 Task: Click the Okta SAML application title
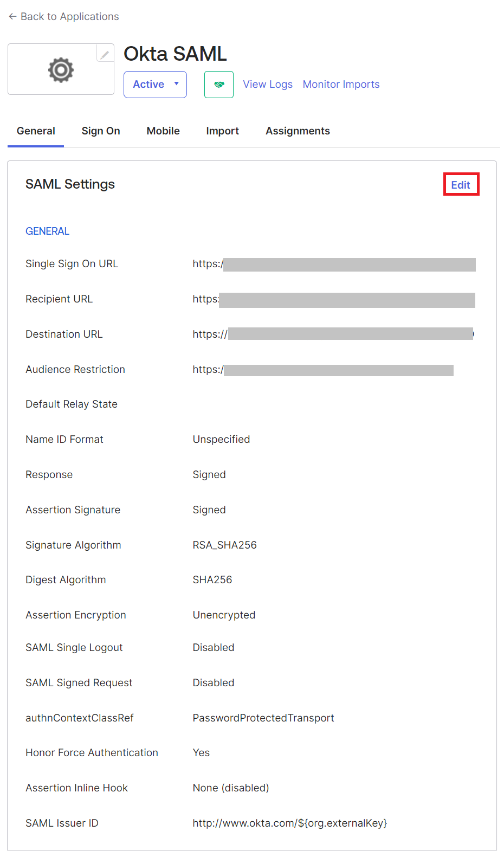click(175, 54)
